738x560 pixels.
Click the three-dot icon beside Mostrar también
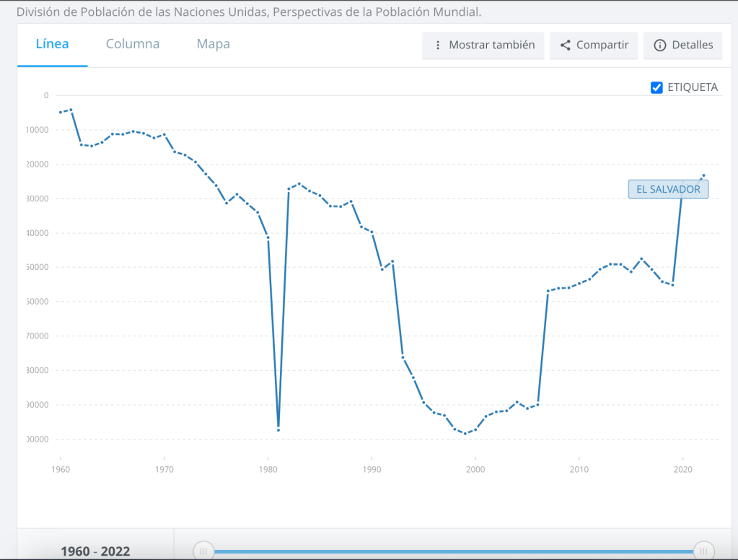[x=437, y=45]
